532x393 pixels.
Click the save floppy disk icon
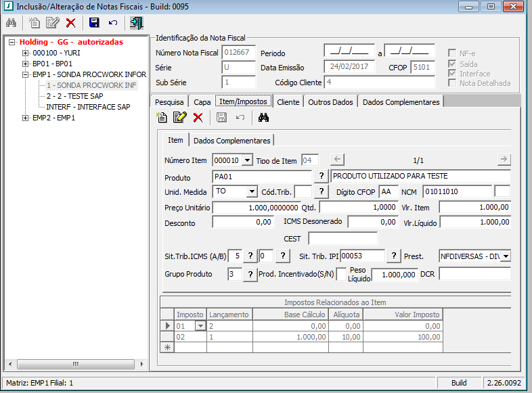click(x=94, y=23)
